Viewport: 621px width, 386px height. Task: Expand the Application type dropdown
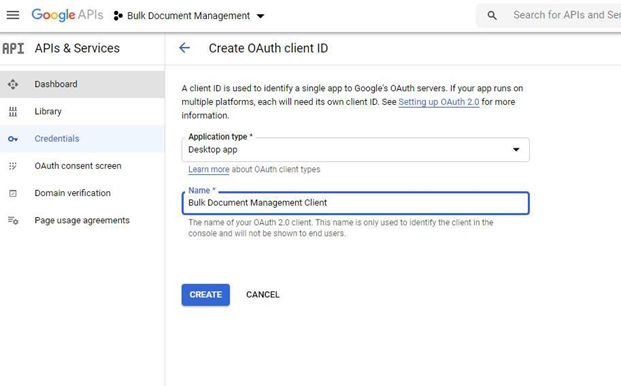(x=355, y=150)
